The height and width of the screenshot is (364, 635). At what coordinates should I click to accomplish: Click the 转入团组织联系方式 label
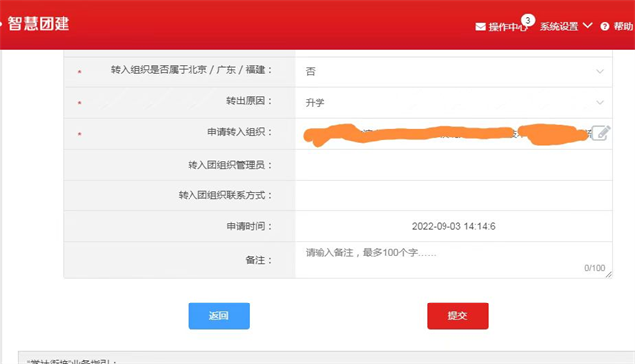(x=225, y=195)
